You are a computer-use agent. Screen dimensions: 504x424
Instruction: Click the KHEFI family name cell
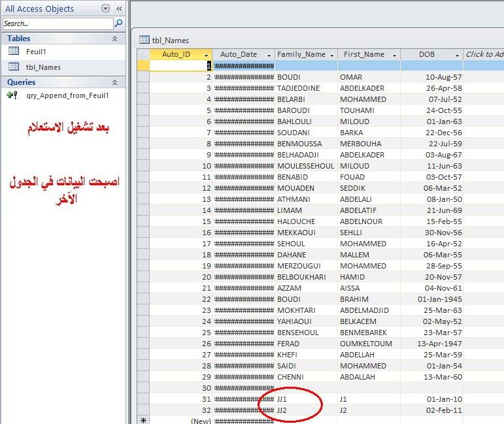306,355
